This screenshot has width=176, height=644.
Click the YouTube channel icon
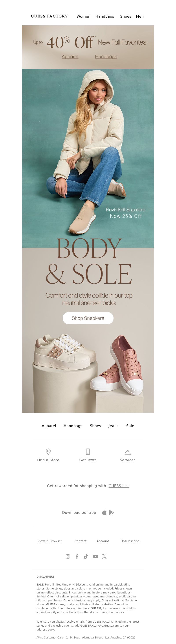(x=95, y=556)
